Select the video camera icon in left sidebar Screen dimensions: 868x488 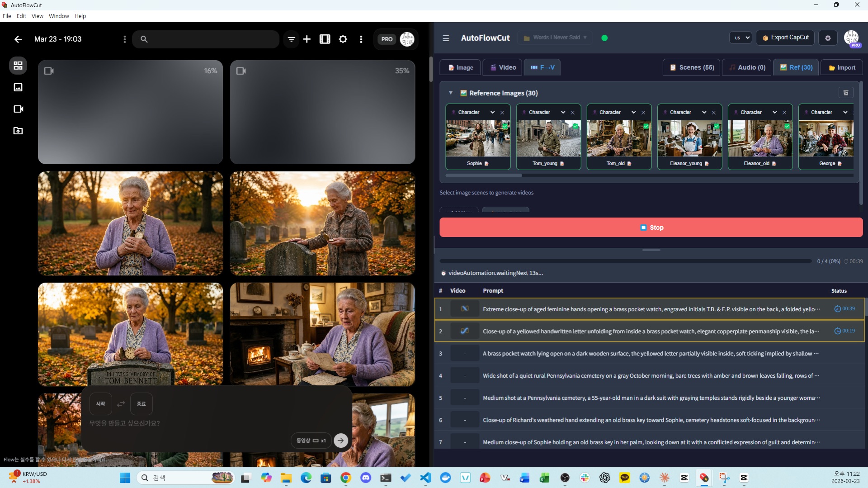(18, 109)
